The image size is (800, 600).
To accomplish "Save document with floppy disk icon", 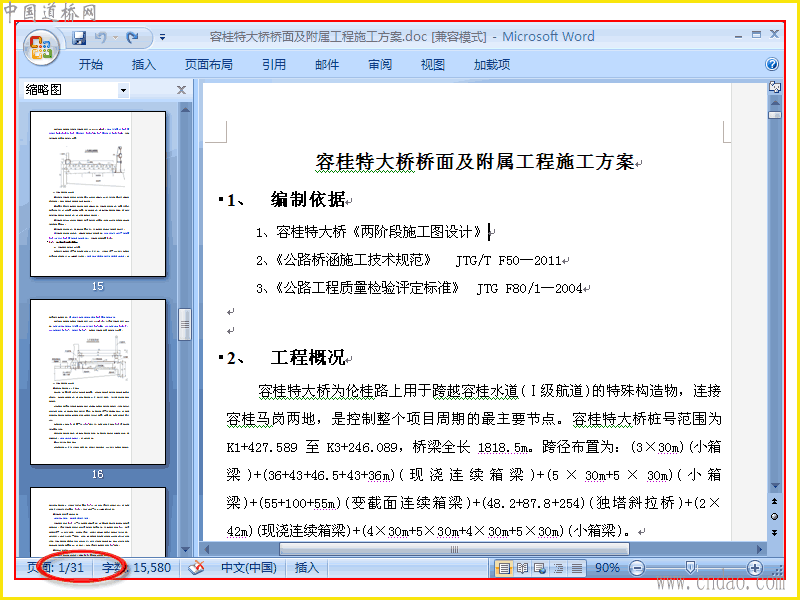I will (79, 37).
